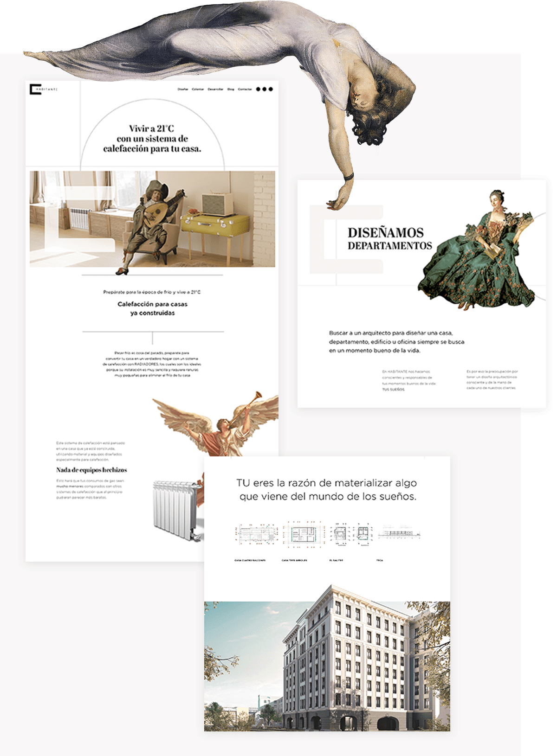Open the Diseñar nav item
557x756 pixels.
[183, 89]
